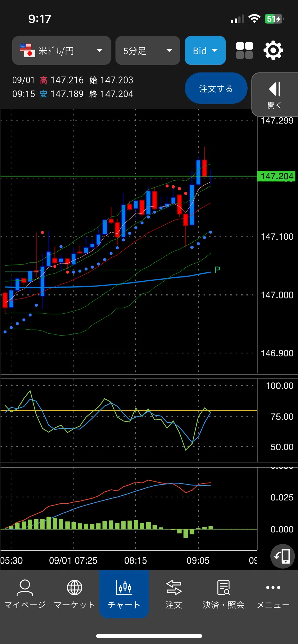Tap the 147.000 price axis label
Screen dimensions: 298x644
(x=277, y=295)
